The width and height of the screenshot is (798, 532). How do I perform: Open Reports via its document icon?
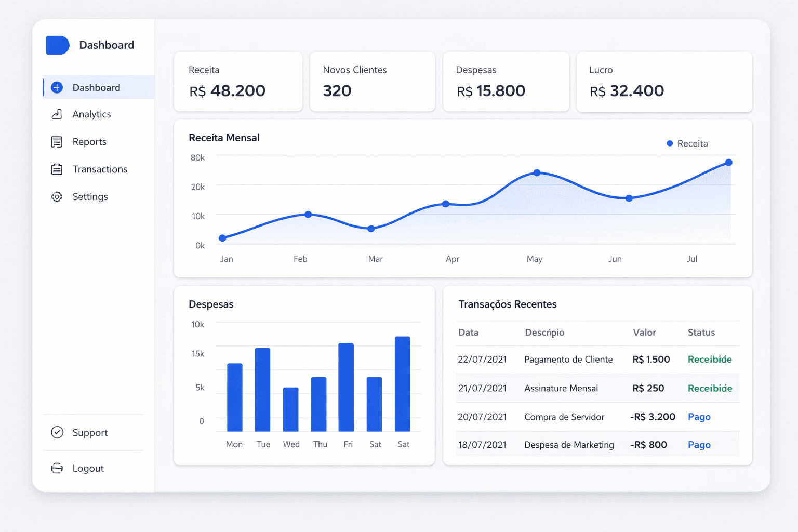pyautogui.click(x=57, y=141)
